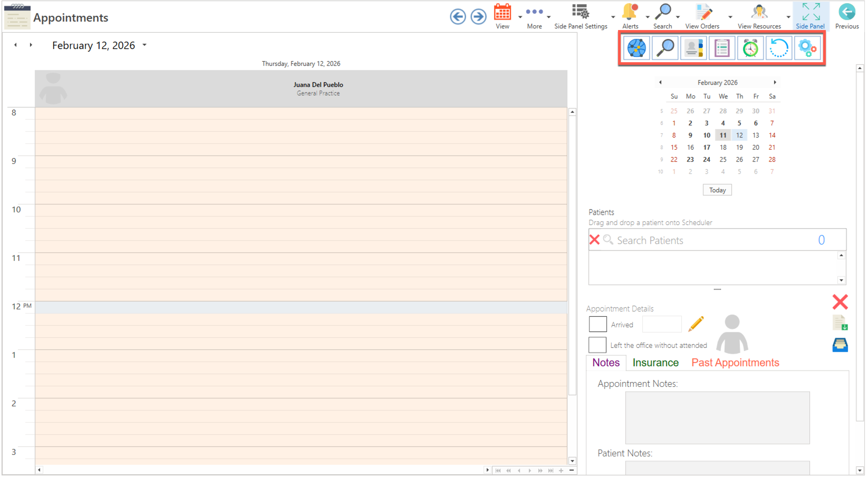
Task: Click the pencil edit icon beside Arrived
Action: pos(696,324)
